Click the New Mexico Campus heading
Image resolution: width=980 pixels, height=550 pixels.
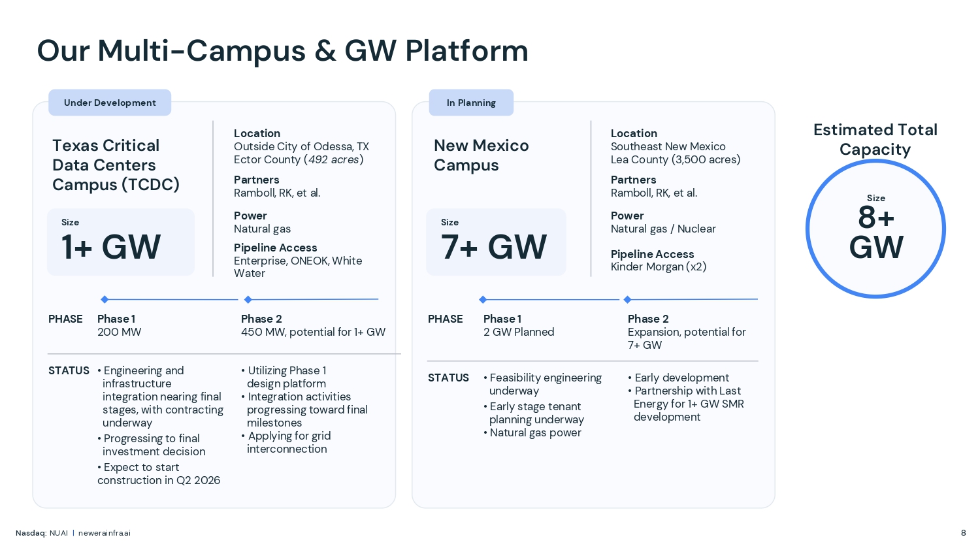(x=482, y=155)
